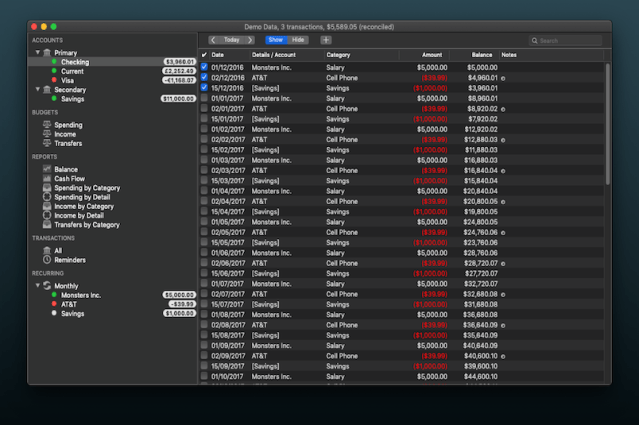Sort by the Amount column header

pos(424,55)
